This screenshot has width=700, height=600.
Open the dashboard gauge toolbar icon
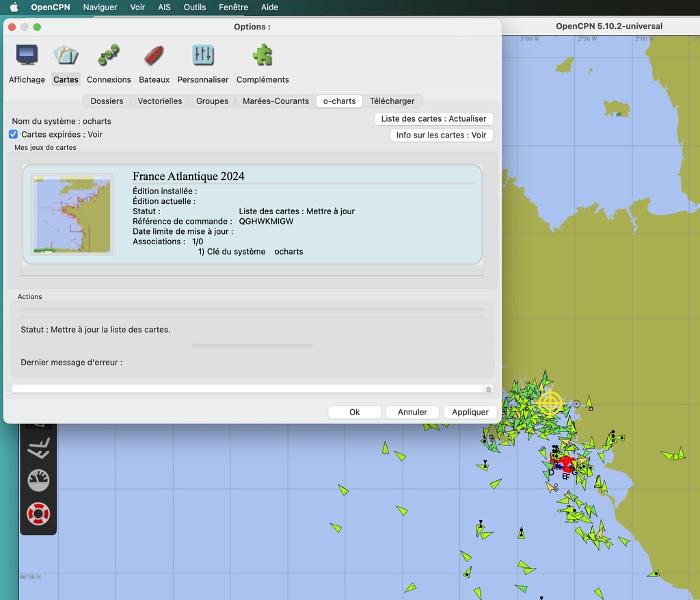38,481
